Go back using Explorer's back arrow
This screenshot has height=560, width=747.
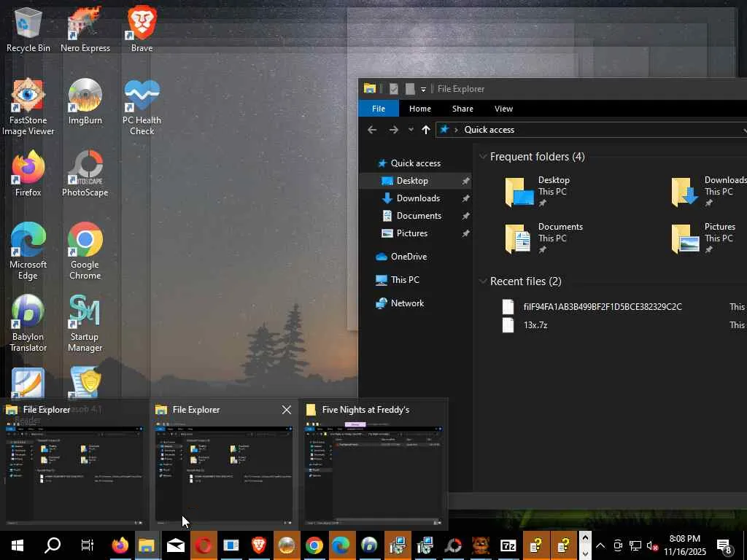point(372,130)
